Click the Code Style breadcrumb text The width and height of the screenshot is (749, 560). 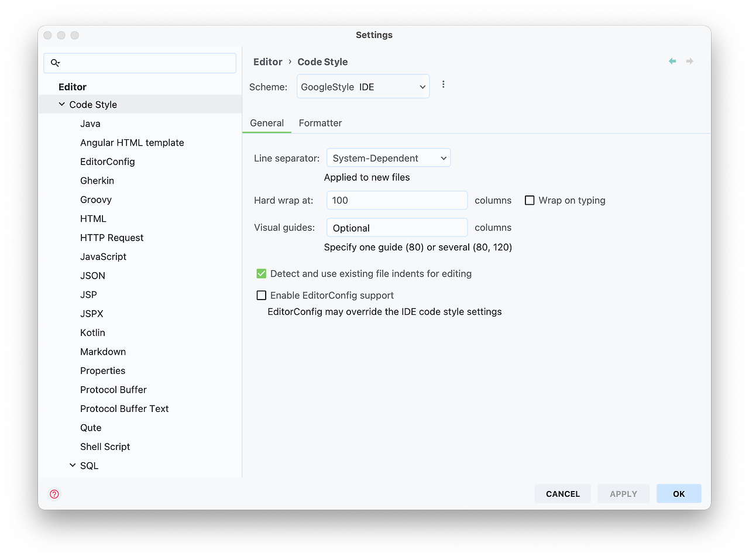pyautogui.click(x=322, y=61)
